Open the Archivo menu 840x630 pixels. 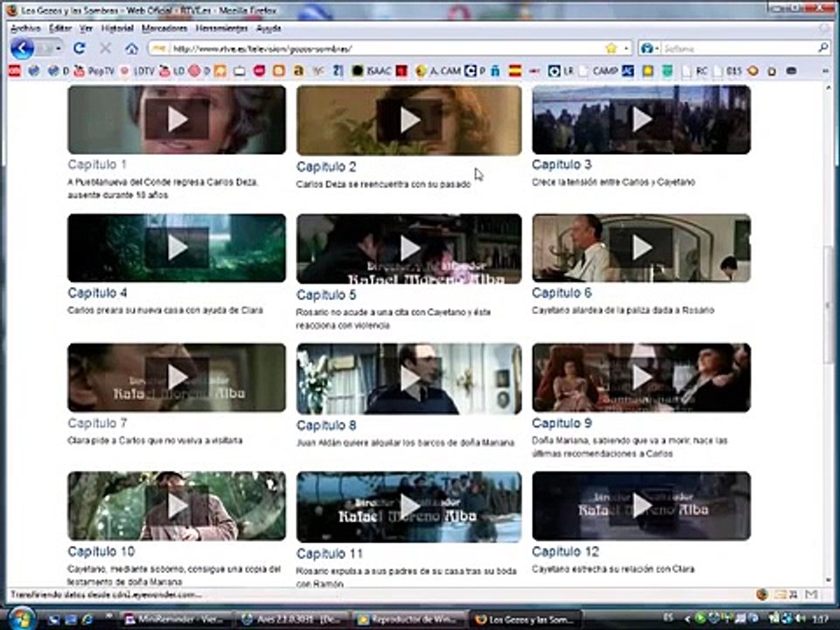pyautogui.click(x=25, y=28)
